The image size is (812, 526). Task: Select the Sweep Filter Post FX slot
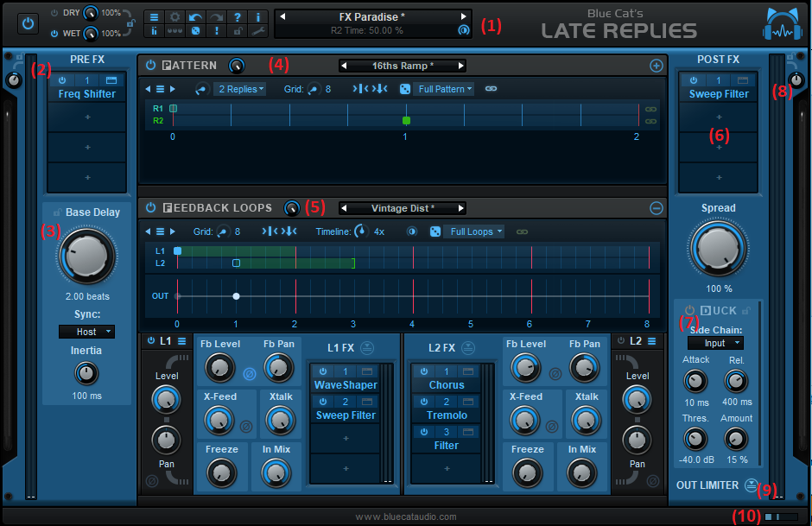[719, 93]
